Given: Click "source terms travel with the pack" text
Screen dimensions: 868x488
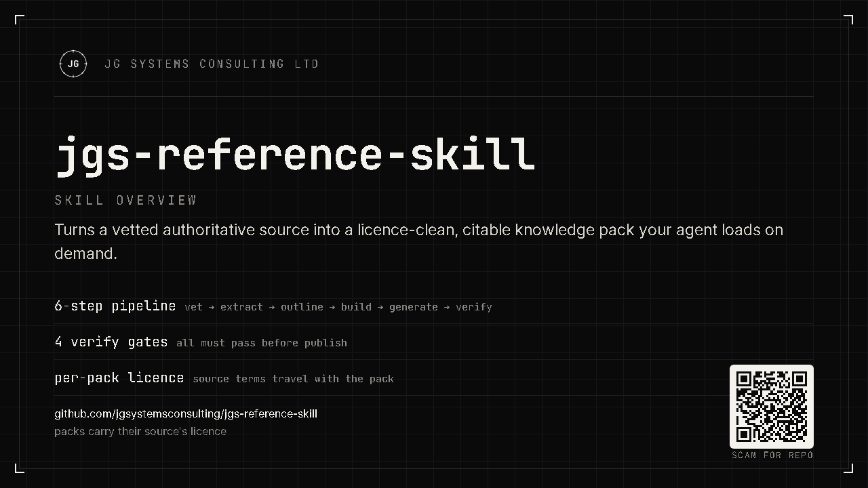Looking at the screenshot, I should 293,379.
